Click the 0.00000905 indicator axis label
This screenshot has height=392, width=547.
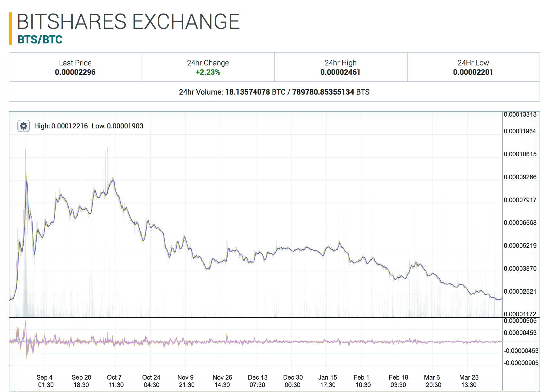pyautogui.click(x=520, y=321)
